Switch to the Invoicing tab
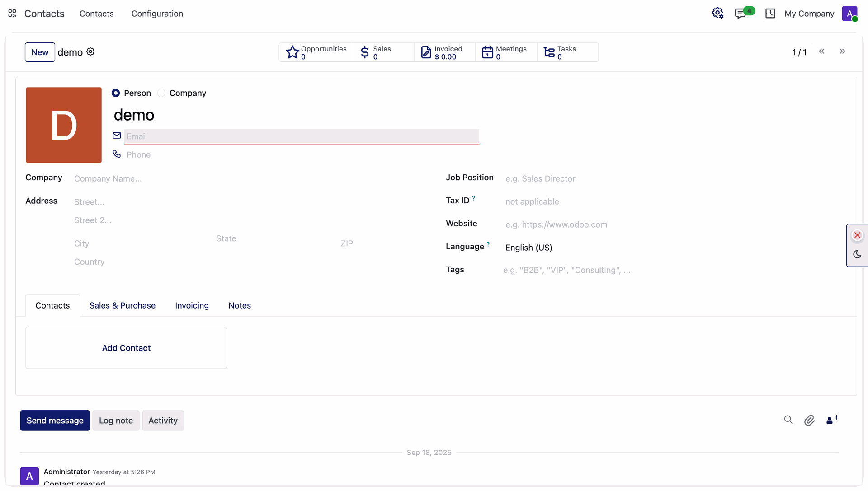Screen dimensions: 868x491 tap(192, 306)
